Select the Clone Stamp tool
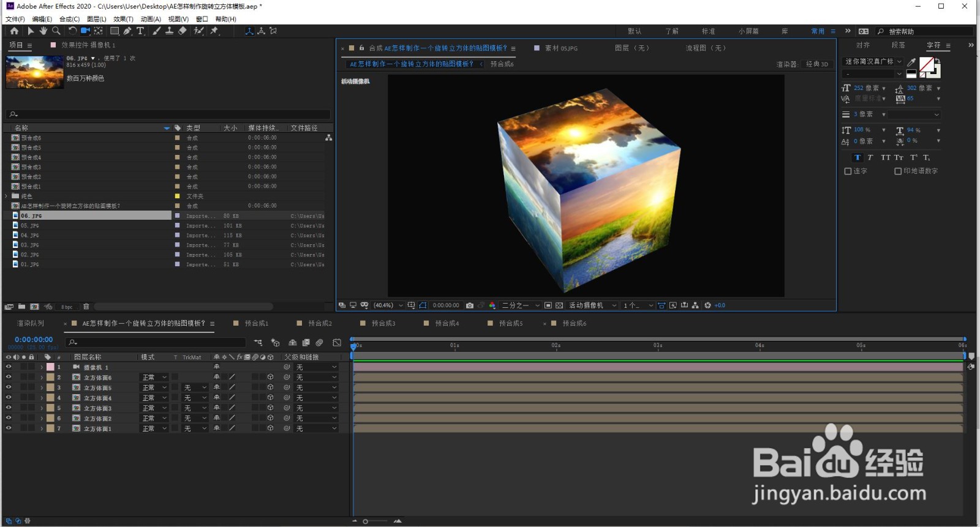The width and height of the screenshot is (980, 527). 169,31
